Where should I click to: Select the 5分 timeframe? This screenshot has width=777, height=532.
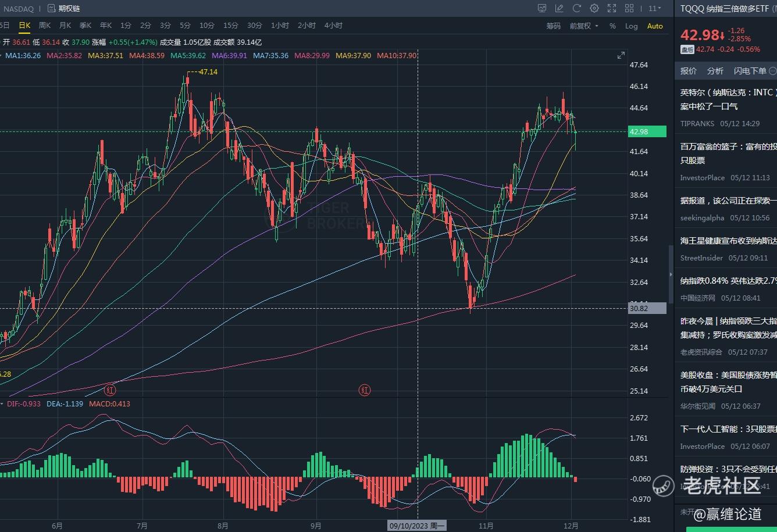tap(185, 25)
